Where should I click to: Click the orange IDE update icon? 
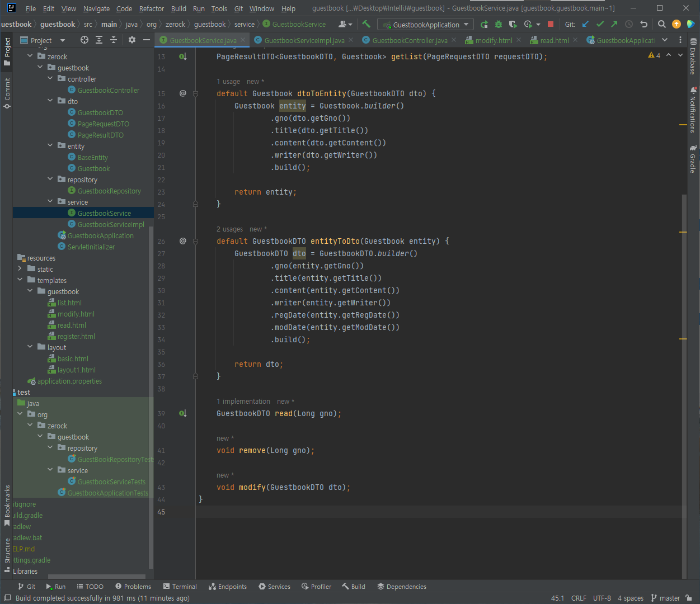pos(676,24)
